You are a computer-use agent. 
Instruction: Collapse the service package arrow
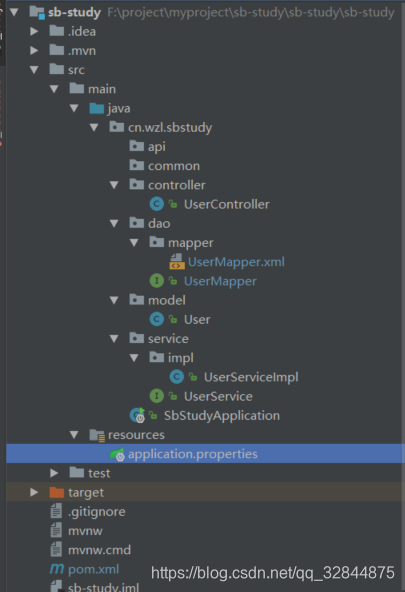[114, 338]
